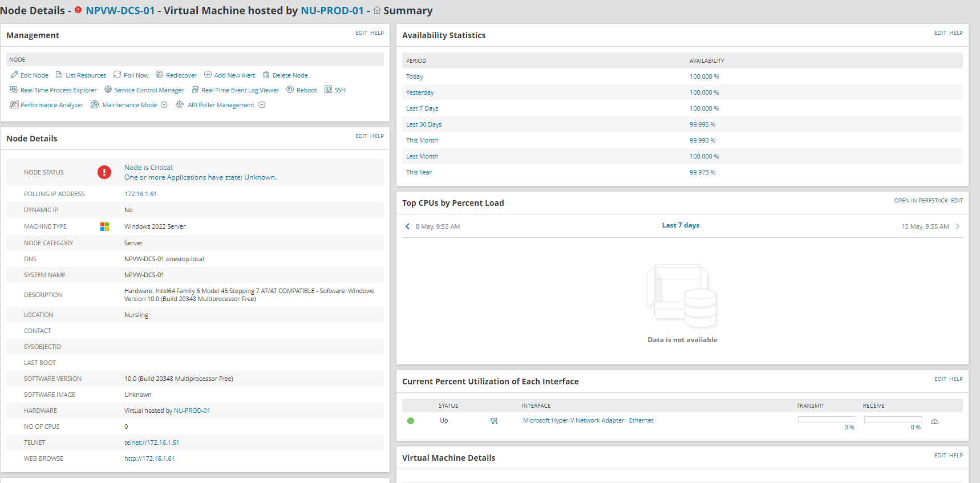The width and height of the screenshot is (980, 483).
Task: Open the polling IP address 172.16.1.61
Action: click(140, 194)
